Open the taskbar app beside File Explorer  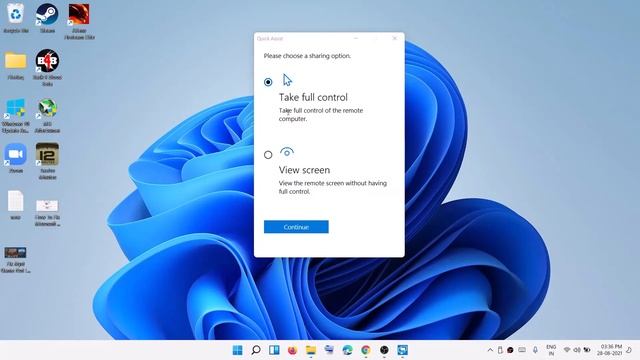(x=329, y=350)
